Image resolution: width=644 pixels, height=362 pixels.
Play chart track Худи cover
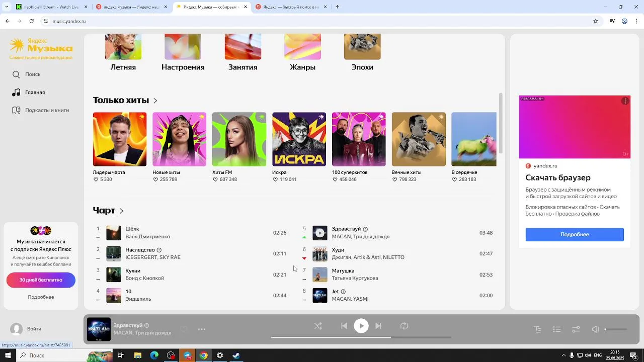tap(320, 253)
